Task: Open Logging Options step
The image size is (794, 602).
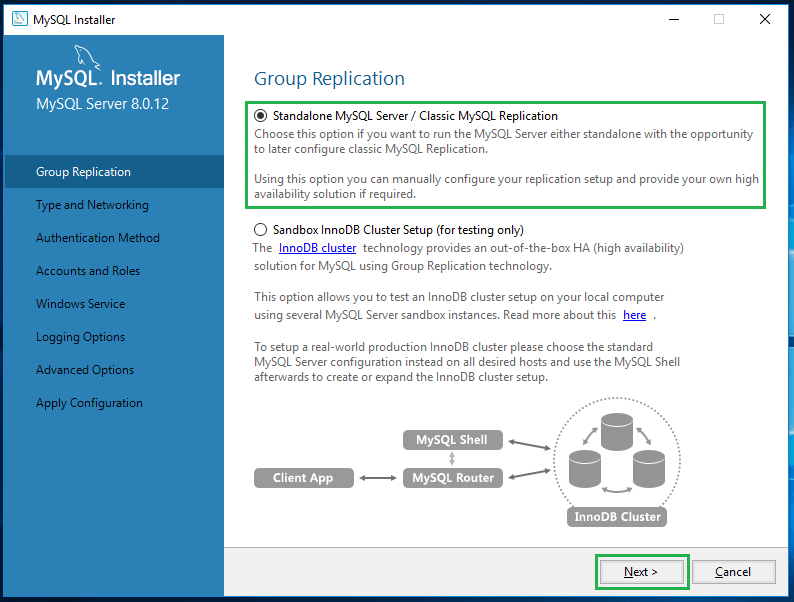Action: [x=81, y=337]
